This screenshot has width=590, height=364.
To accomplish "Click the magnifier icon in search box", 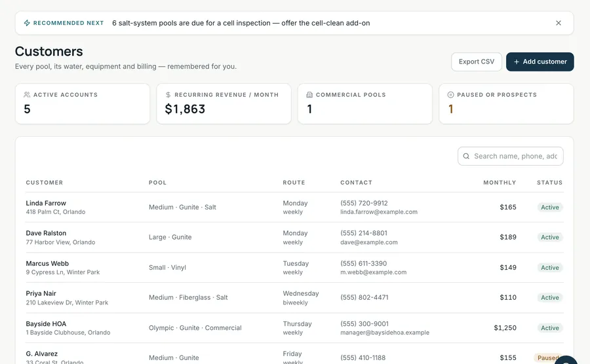I will (x=466, y=156).
